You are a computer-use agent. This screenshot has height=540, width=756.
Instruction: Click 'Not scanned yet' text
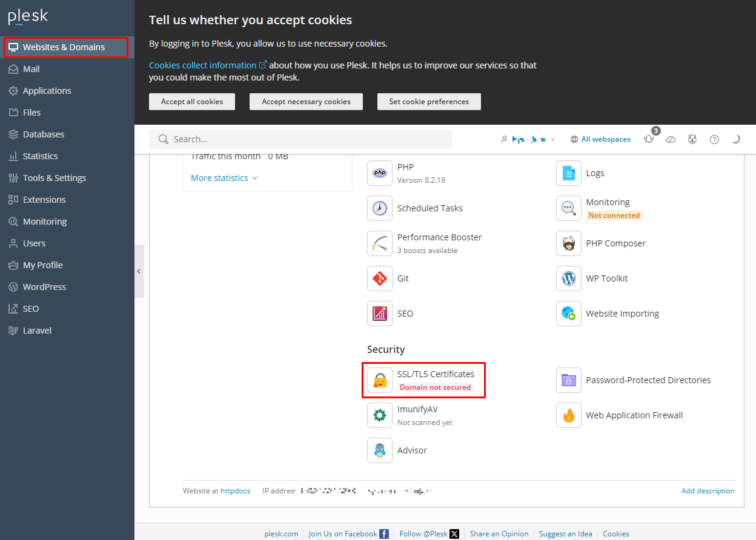[x=425, y=423]
